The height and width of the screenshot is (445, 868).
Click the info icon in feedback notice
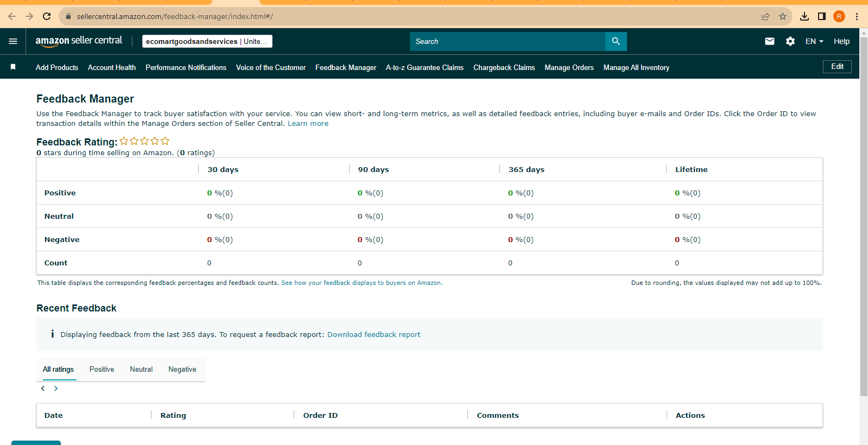[x=52, y=334]
